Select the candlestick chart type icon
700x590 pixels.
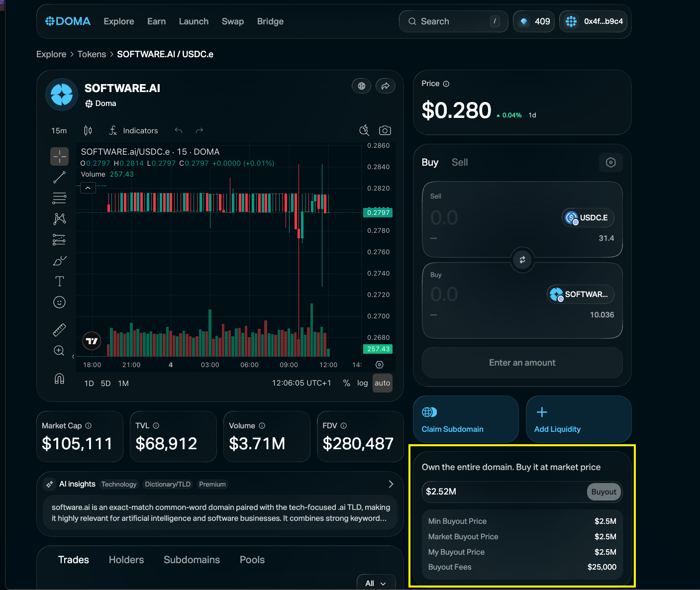[x=88, y=130]
